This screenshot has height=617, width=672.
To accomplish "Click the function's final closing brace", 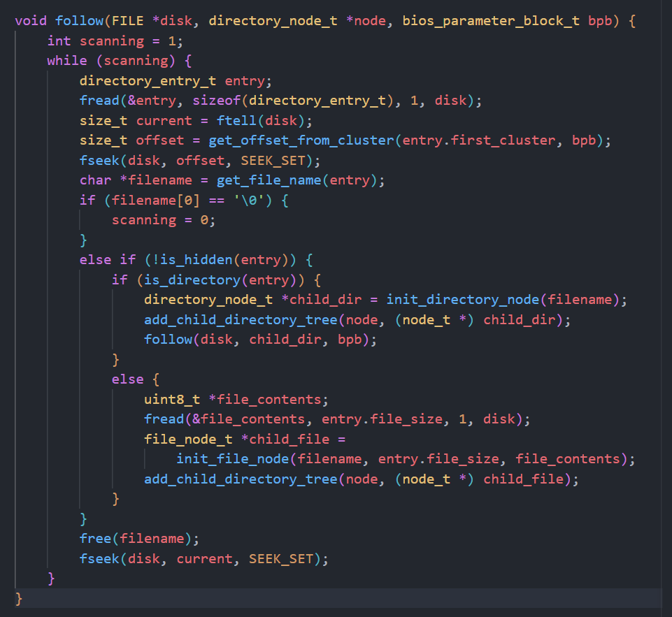I will tap(19, 599).
